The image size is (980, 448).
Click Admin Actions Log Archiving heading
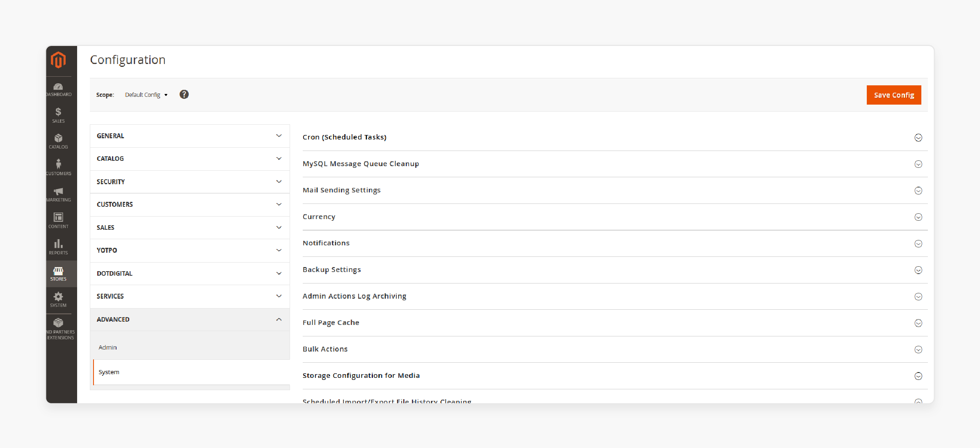354,296
